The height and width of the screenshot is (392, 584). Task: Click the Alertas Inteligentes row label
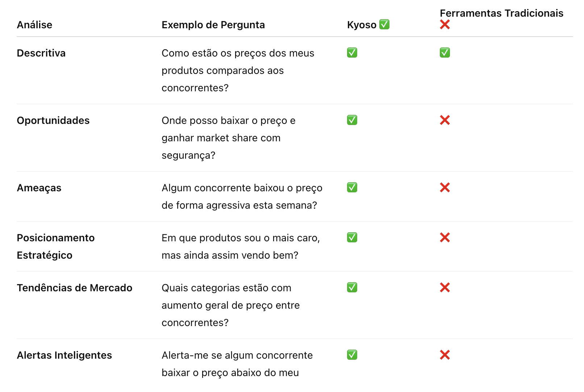click(64, 355)
